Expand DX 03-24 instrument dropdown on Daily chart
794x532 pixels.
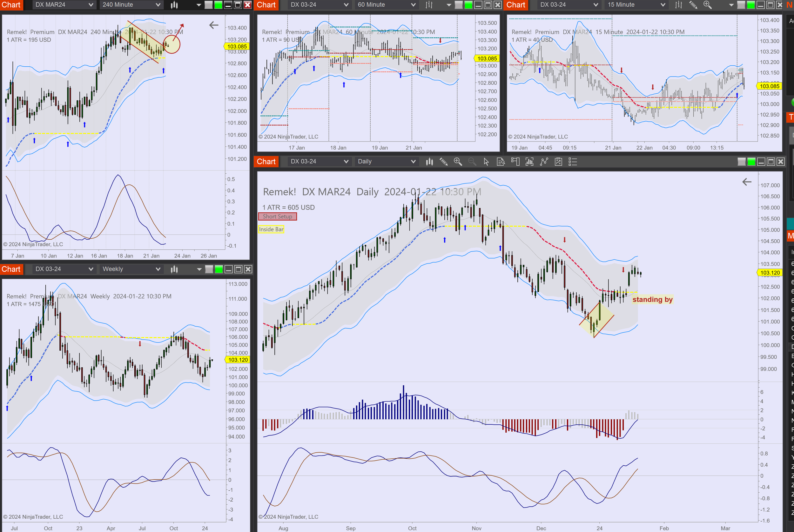coord(319,162)
